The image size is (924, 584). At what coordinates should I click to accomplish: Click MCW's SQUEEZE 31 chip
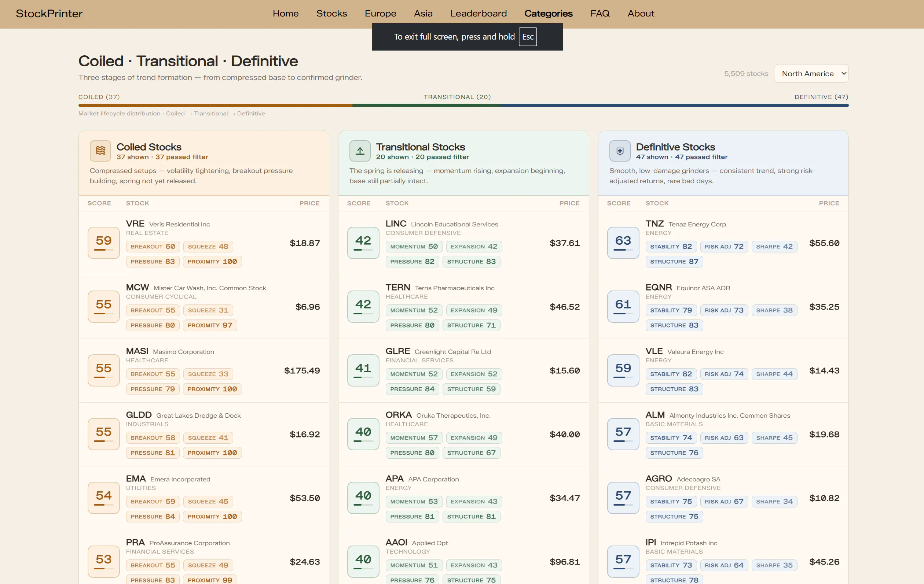click(208, 310)
